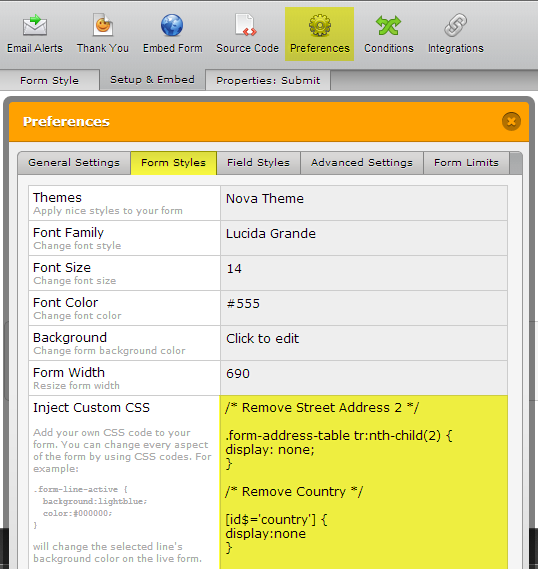Switch to Form Style tab

tap(49, 80)
